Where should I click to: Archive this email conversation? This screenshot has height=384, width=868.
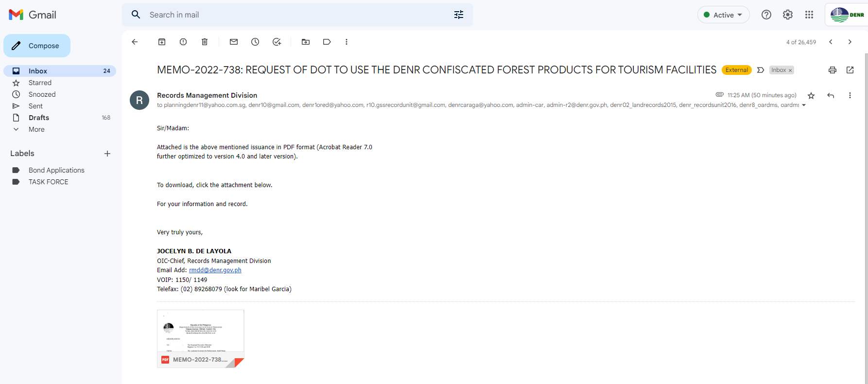[x=162, y=42]
